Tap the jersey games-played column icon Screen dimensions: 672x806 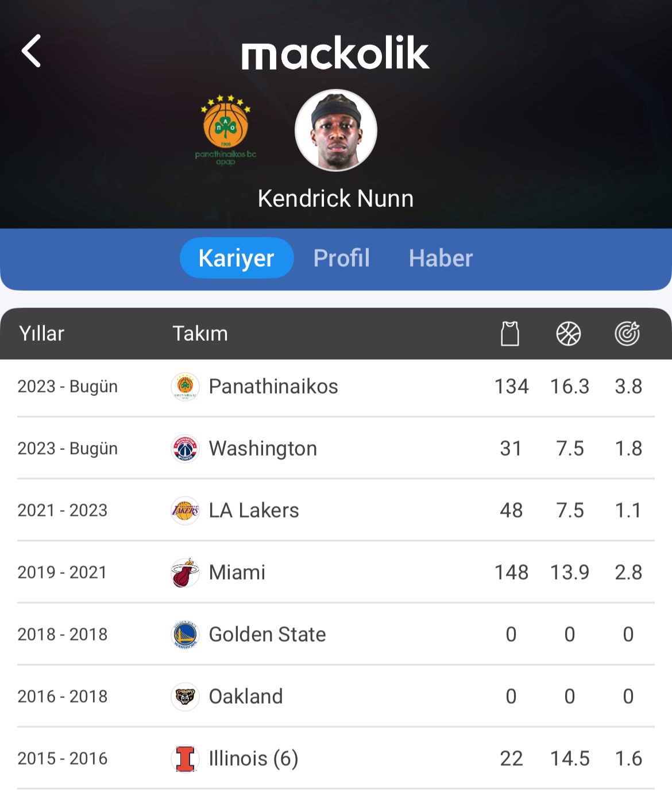coord(510,333)
